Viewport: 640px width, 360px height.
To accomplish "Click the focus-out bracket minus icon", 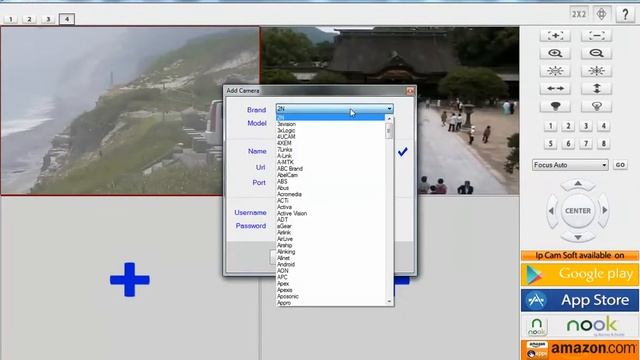I will click(596, 36).
